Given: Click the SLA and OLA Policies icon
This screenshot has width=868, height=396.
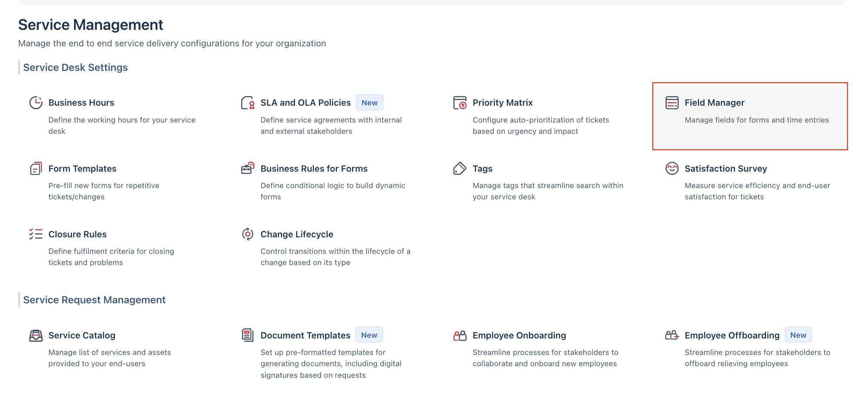Looking at the screenshot, I should pyautogui.click(x=248, y=103).
